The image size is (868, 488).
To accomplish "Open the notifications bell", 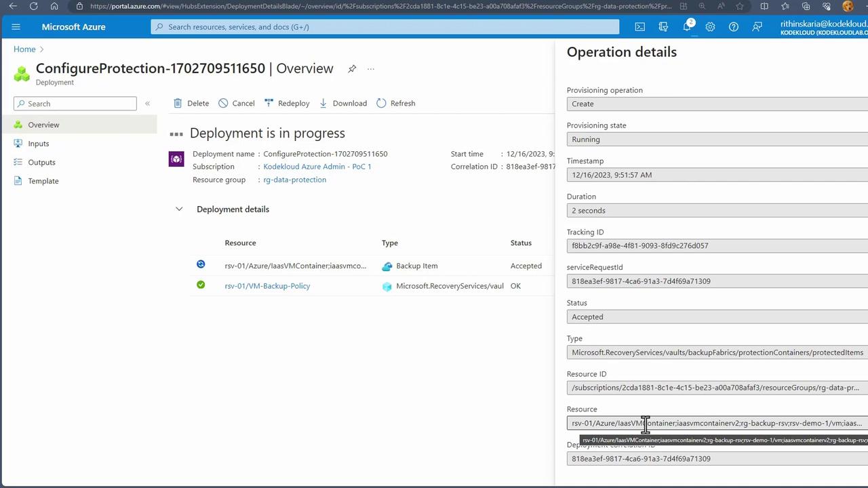I will 687,27.
